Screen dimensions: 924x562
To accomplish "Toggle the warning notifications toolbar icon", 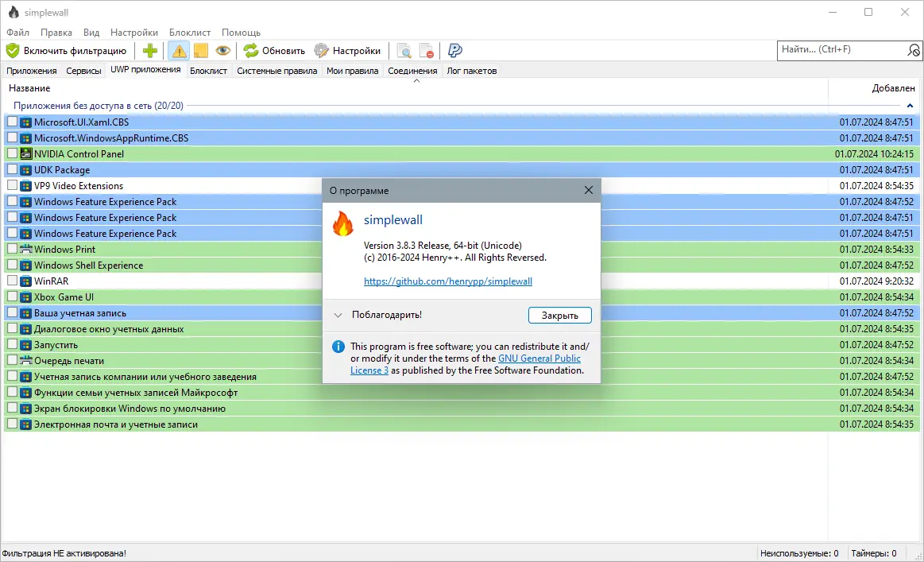I will [x=179, y=51].
